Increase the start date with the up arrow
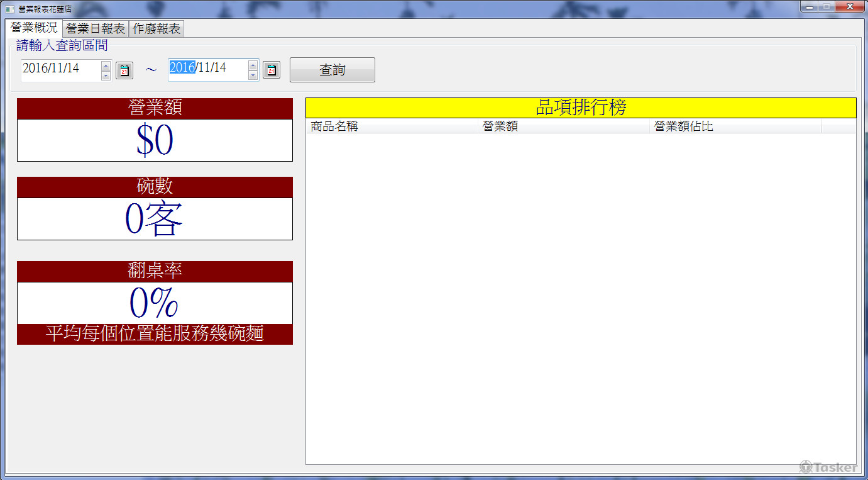Screen dimensions: 868x480 click(x=106, y=65)
